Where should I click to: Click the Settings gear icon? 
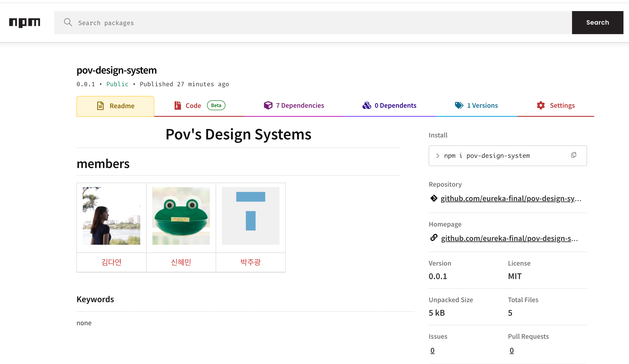[541, 105]
